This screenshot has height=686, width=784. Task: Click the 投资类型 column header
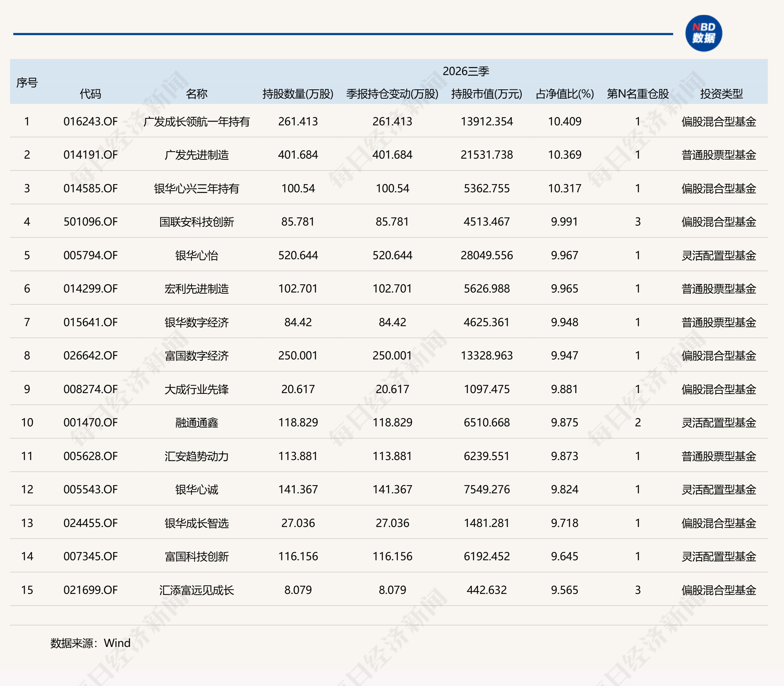coord(721,94)
